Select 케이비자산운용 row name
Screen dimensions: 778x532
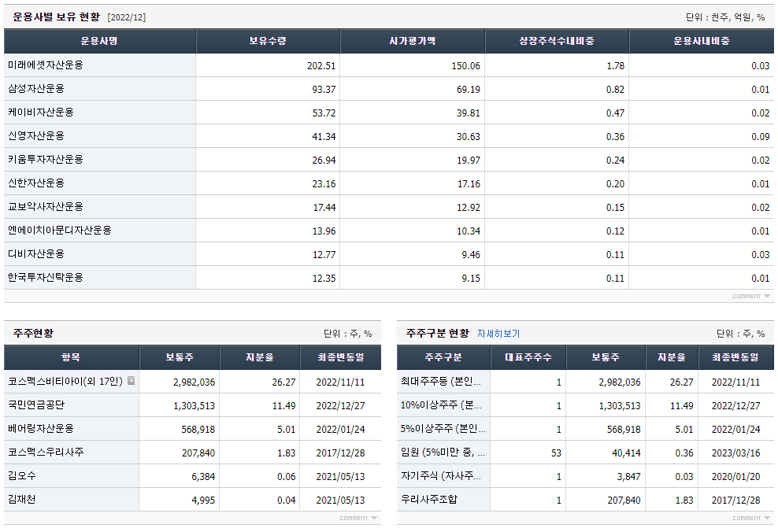(x=41, y=113)
